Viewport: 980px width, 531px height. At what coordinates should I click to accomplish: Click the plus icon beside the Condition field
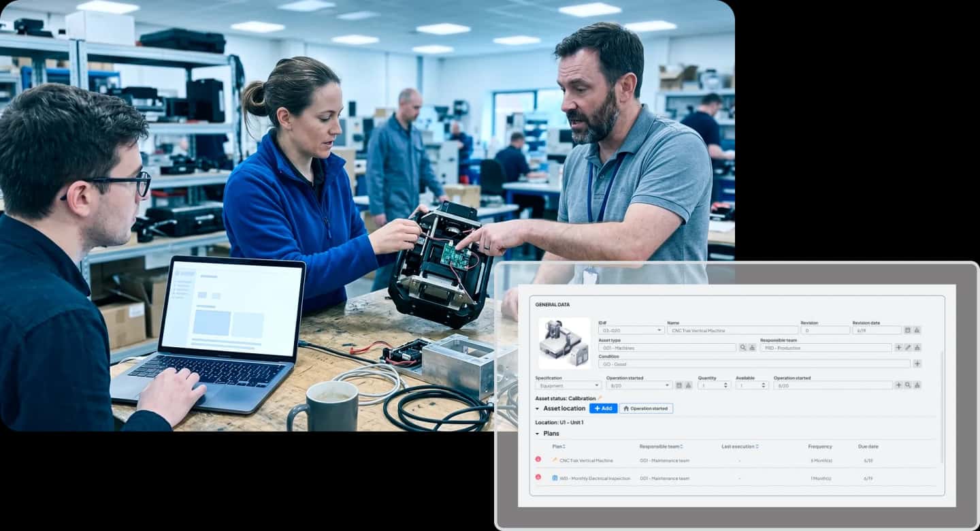pyautogui.click(x=917, y=364)
